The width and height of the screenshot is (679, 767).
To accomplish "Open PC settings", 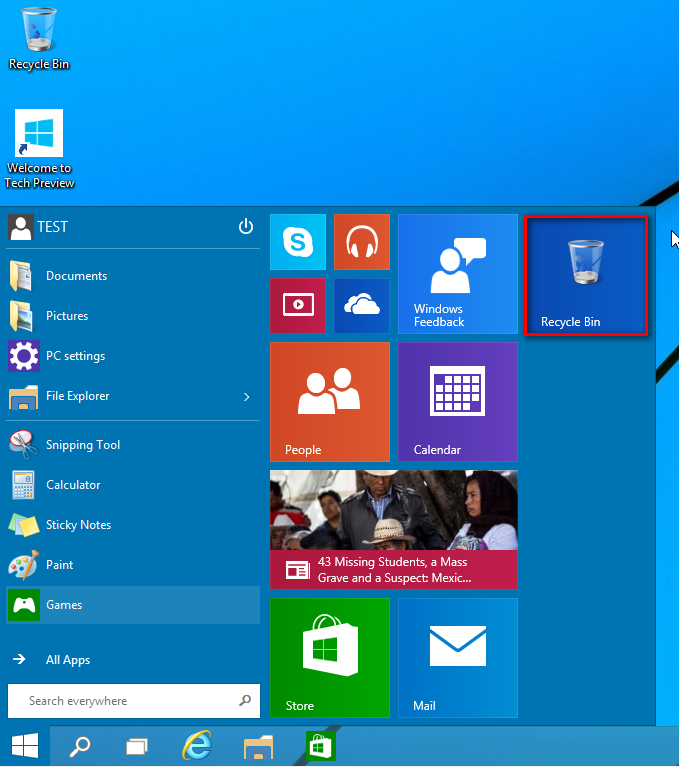I will coord(133,356).
